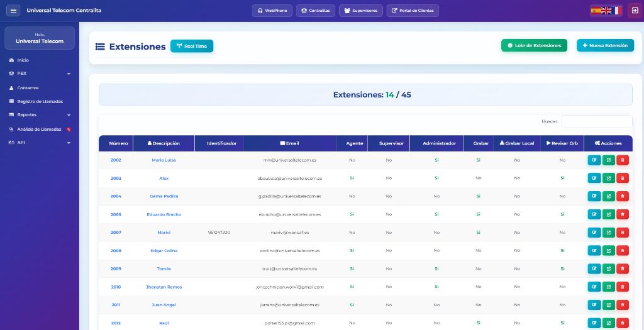Click the Nueva Extensión button

[605, 45]
